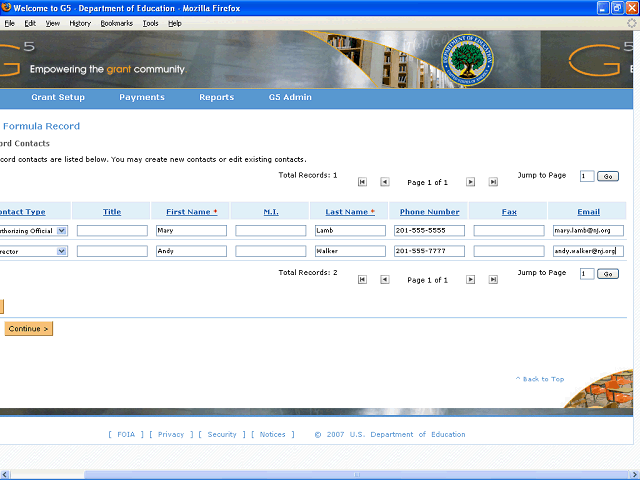Open the Edit menu
The height and width of the screenshot is (480, 640).
point(30,23)
